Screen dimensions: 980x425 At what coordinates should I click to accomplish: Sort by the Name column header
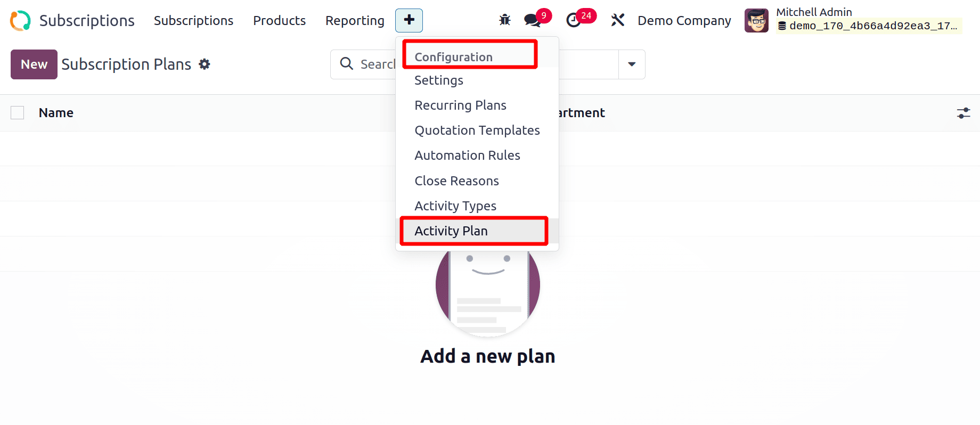point(56,113)
